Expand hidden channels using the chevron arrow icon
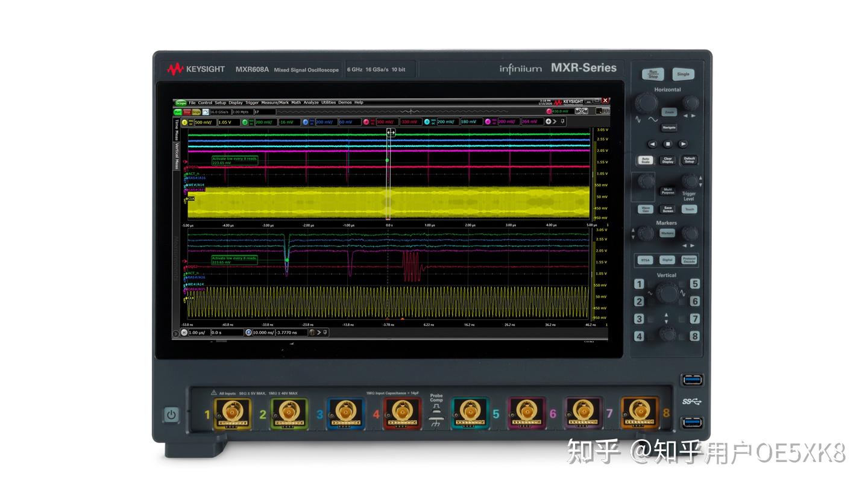868x488 pixels. [555, 122]
